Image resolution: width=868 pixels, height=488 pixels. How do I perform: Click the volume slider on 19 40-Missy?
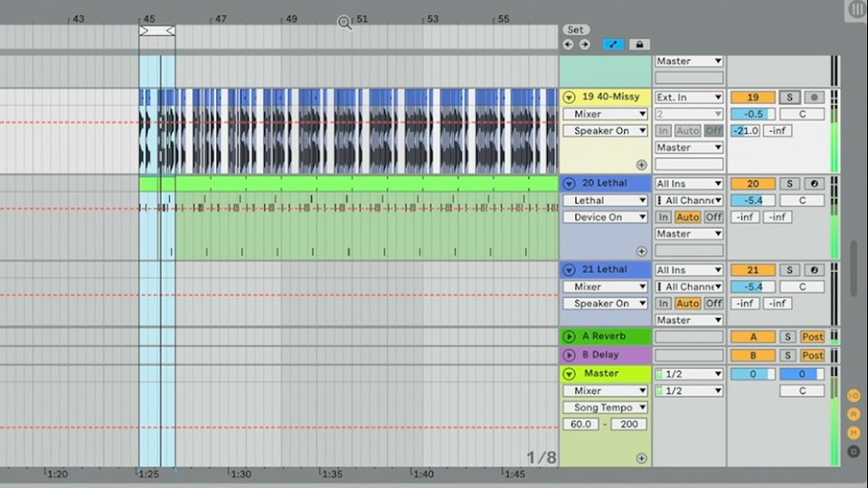tap(752, 114)
